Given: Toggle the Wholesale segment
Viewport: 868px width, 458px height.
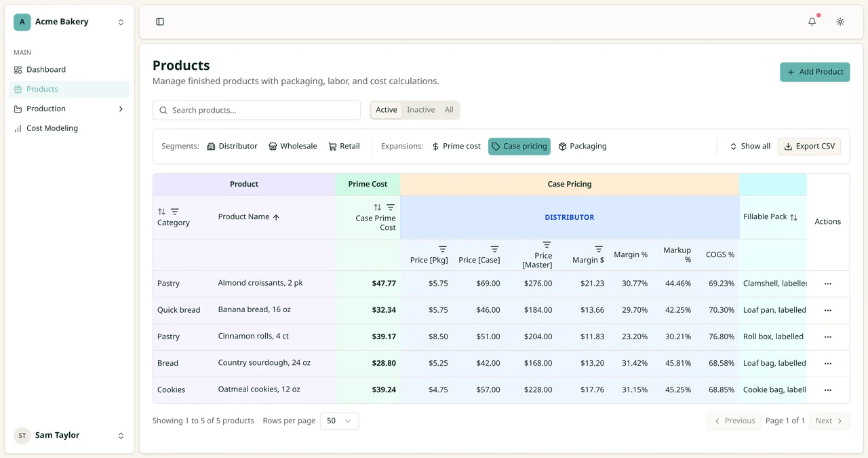Looking at the screenshot, I should pos(293,146).
